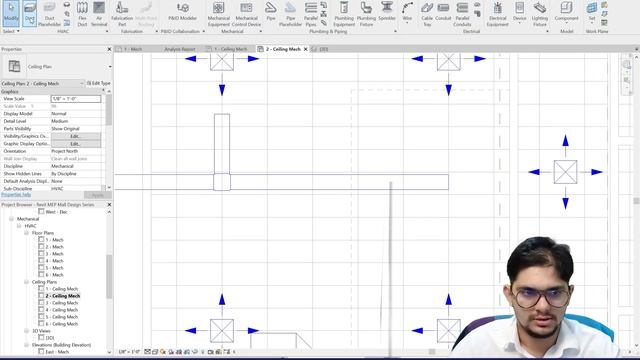Collapse the Ceiling Plans tree node
Viewport: 640px width, 360px height.
click(27, 282)
